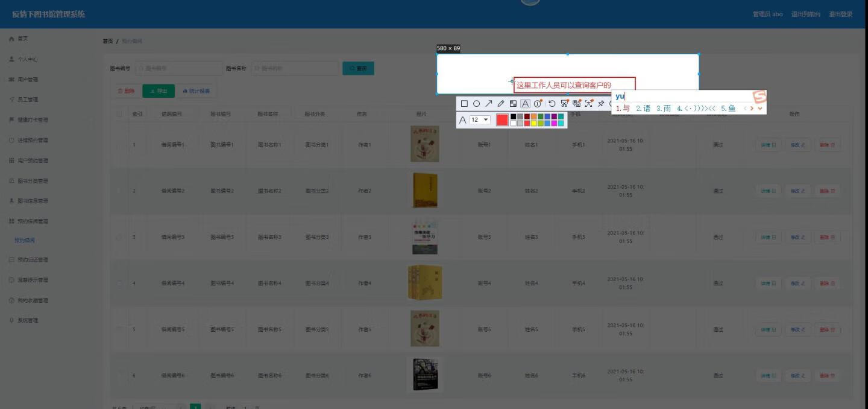The width and height of the screenshot is (868, 409).
Task: Click the undo arrow in screenshot toolbar
Action: [552, 104]
